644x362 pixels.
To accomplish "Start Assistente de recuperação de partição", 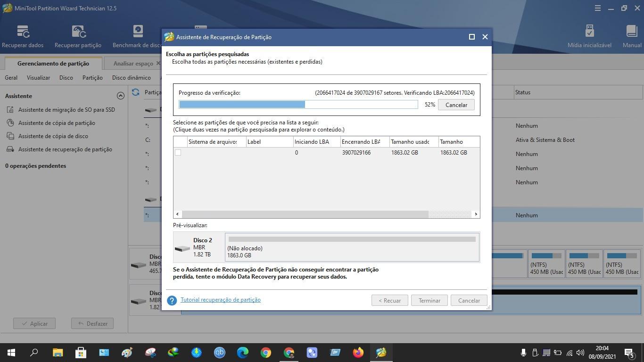I will [65, 149].
